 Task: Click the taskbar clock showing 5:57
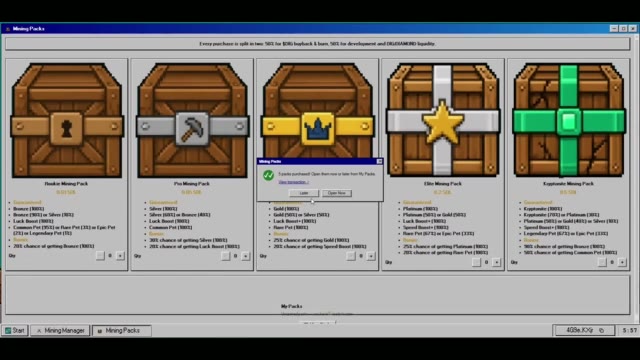tap(629, 330)
